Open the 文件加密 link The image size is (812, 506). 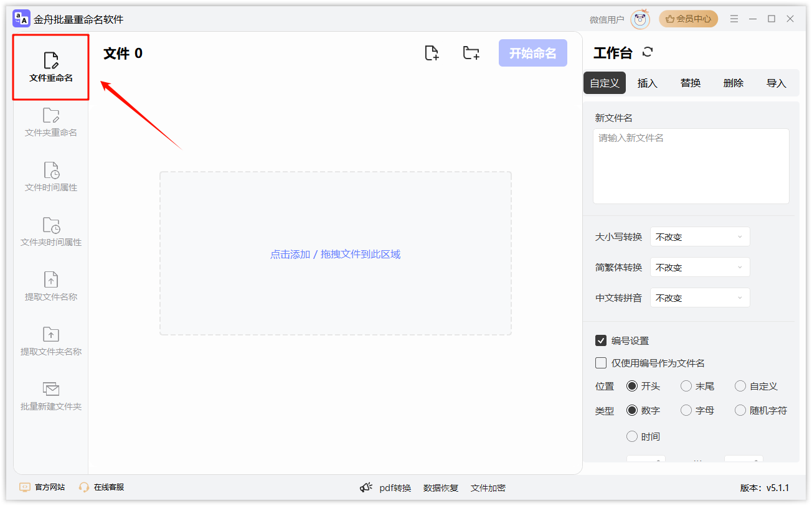click(488, 487)
